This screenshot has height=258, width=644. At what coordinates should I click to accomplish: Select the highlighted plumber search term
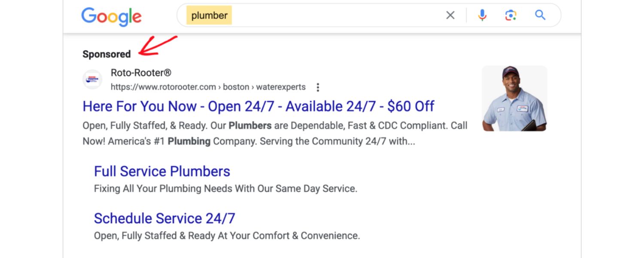(x=209, y=15)
